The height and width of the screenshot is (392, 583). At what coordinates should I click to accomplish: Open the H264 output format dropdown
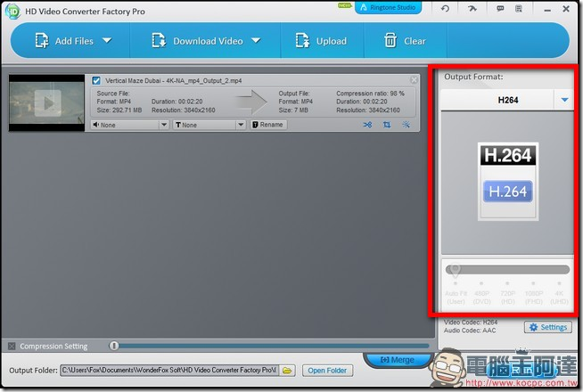pos(564,101)
